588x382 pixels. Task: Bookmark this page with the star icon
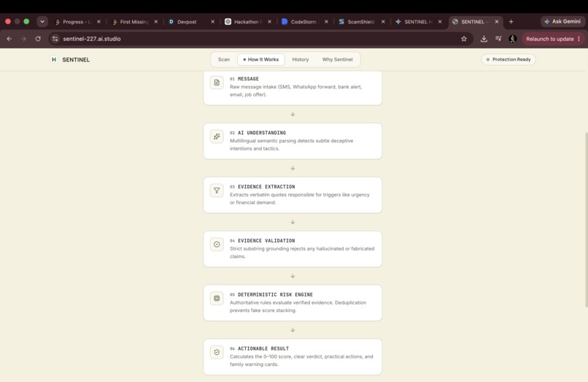[x=464, y=39]
